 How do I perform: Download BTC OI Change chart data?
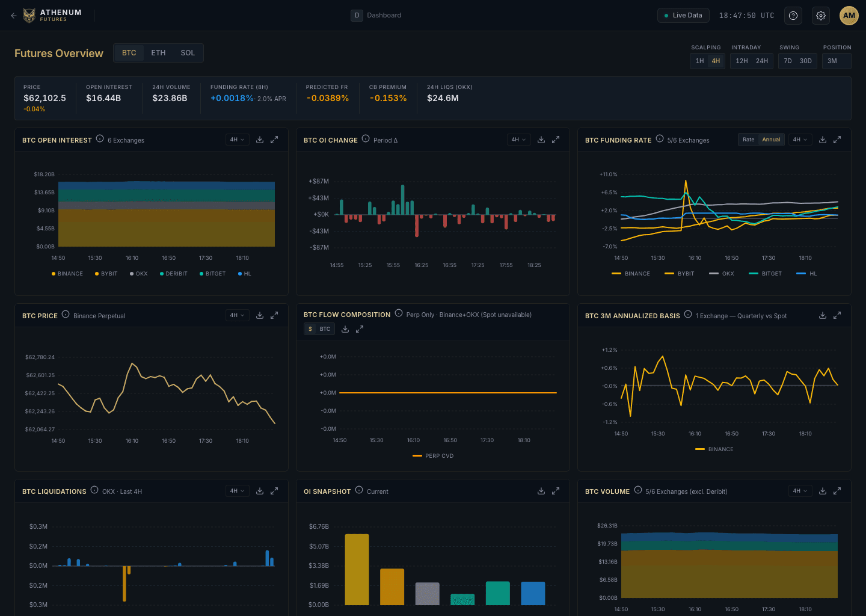(541, 140)
